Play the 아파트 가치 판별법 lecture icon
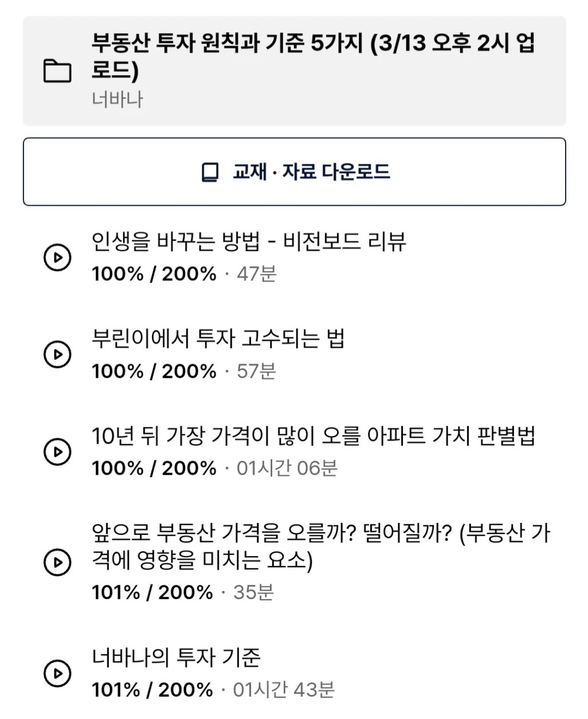 coord(57,452)
